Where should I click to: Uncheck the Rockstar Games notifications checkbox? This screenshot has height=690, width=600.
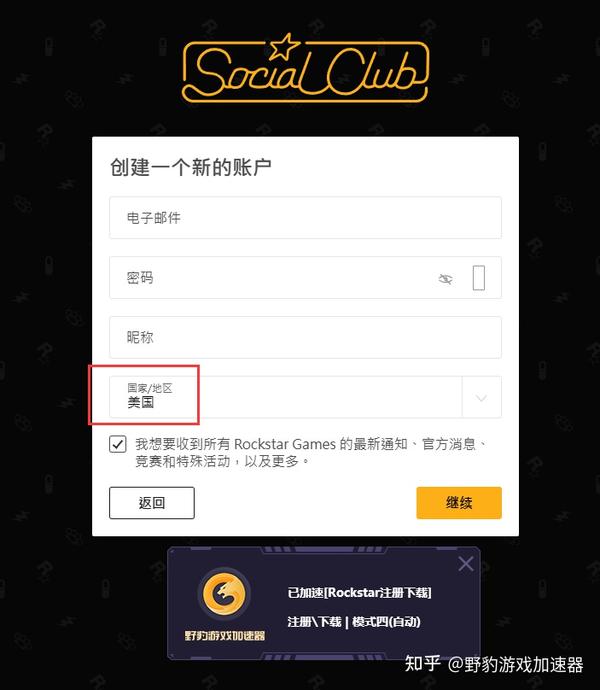coord(118,444)
